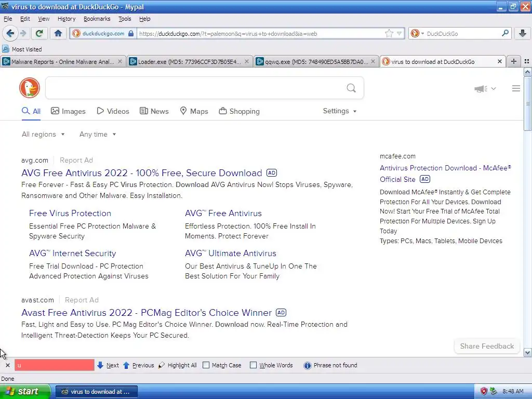
Task: Reload the current page
Action: pos(39,33)
